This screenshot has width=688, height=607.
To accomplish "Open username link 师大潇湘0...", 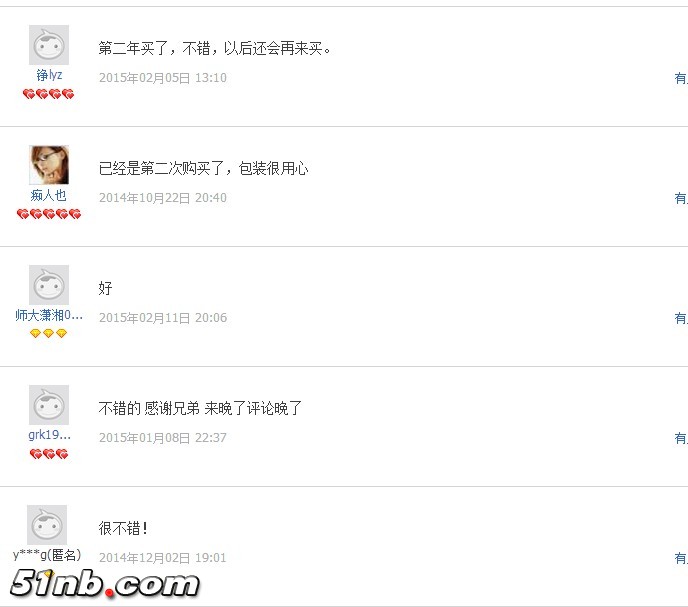I will click(x=49, y=315).
